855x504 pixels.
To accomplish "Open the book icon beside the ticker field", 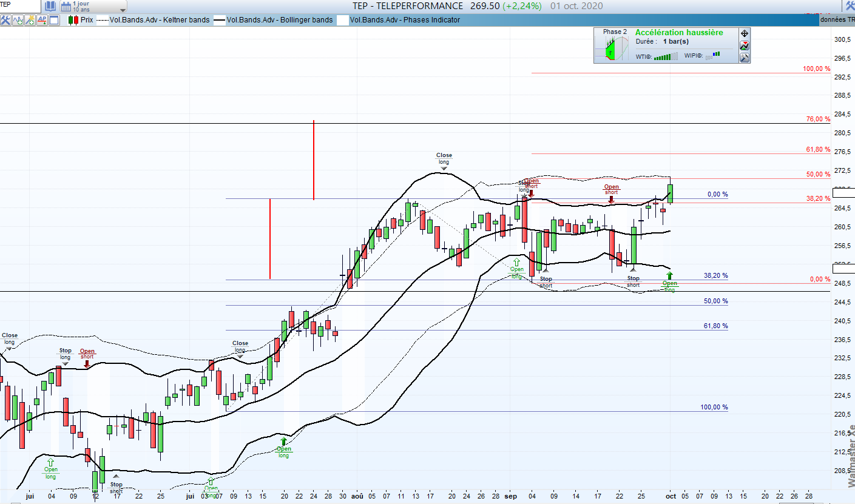I will (50, 7).
